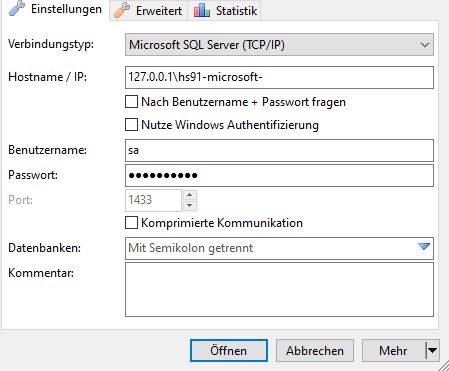Screen dimensions: 449x371
Task: Toggle Nutze Windows Authentifizierung checkbox
Action: click(x=131, y=125)
